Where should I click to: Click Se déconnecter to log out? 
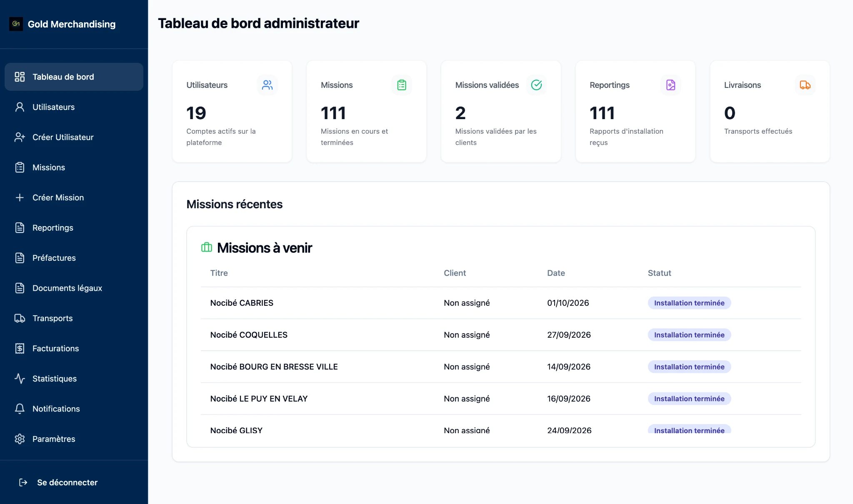pos(67,482)
